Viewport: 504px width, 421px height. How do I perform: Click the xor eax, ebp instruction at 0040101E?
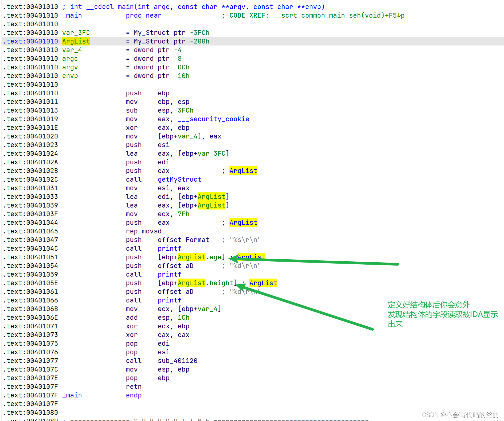158,127
